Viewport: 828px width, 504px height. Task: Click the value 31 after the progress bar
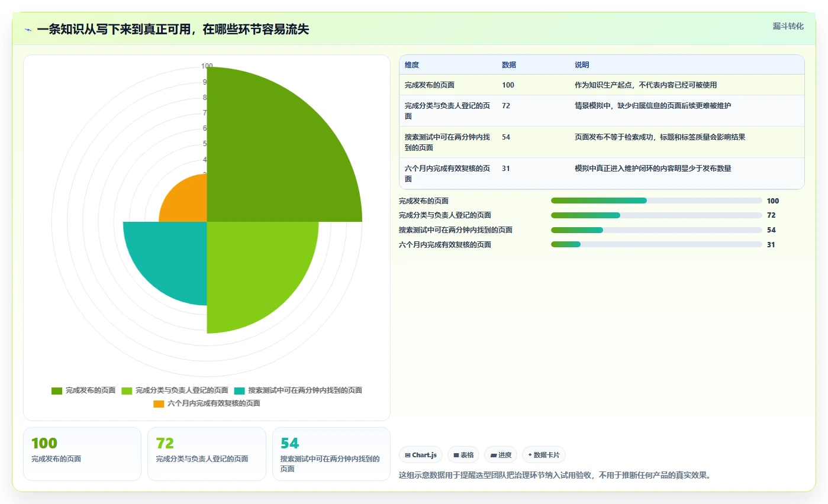tap(771, 244)
